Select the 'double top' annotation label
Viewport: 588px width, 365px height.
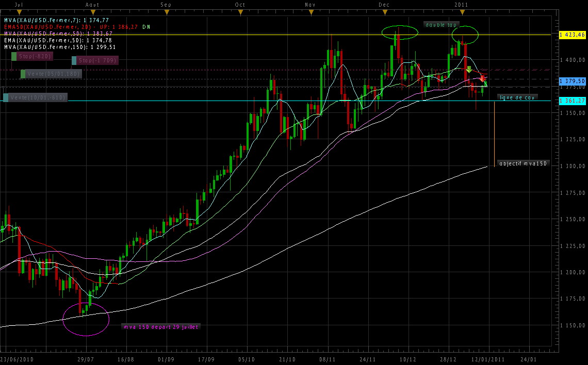[442, 24]
